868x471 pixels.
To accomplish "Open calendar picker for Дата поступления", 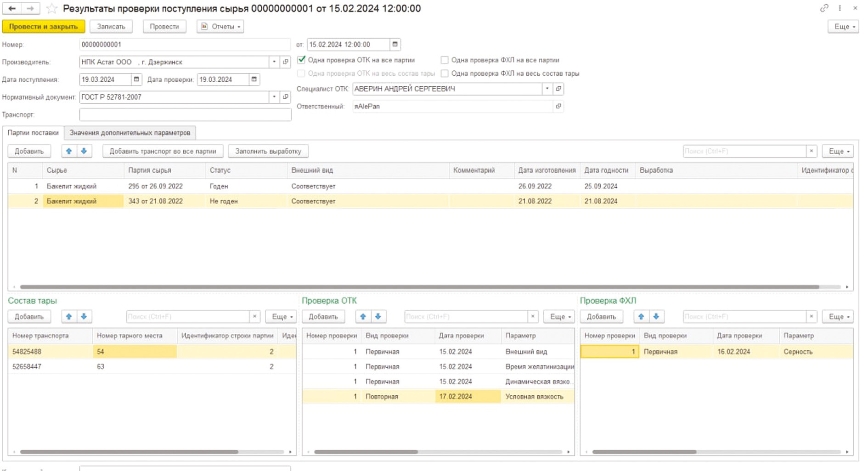I will click(136, 79).
